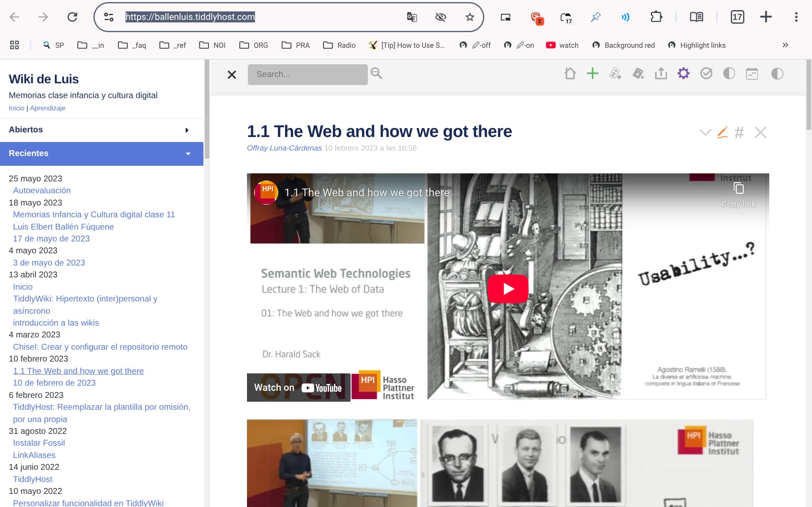Click the home icon in wiki toolbar
Screen dimensions: 812x507
pyautogui.click(x=570, y=74)
